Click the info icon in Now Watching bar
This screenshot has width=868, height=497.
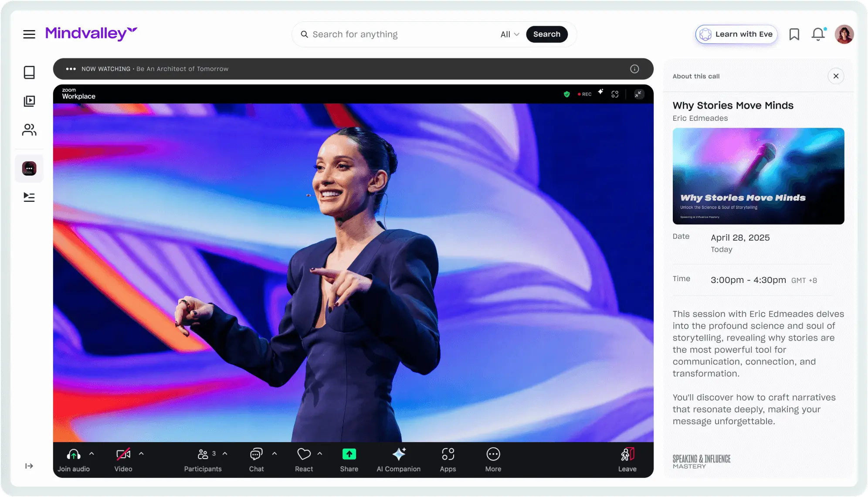pos(634,69)
